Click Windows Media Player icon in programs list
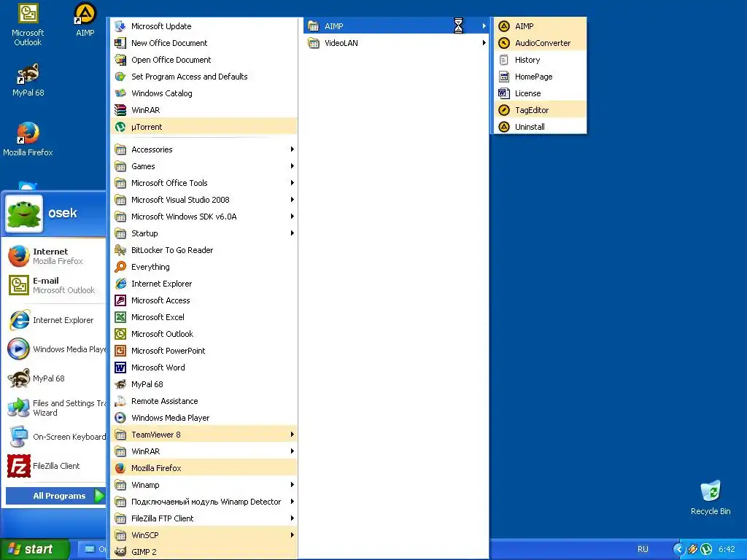 point(120,418)
